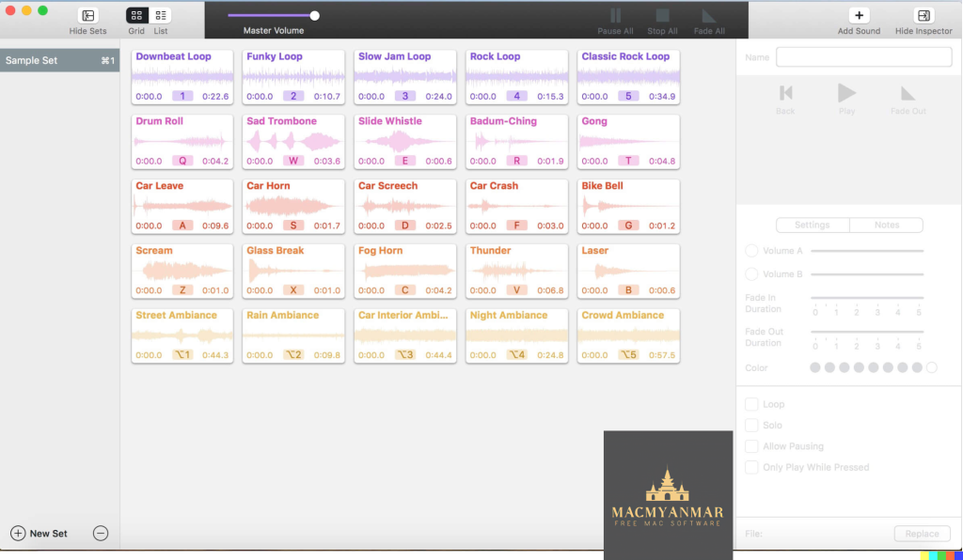Toggle Only Play While Pressed checkbox
Image resolution: width=963 pixels, height=560 pixels.
coord(751,467)
